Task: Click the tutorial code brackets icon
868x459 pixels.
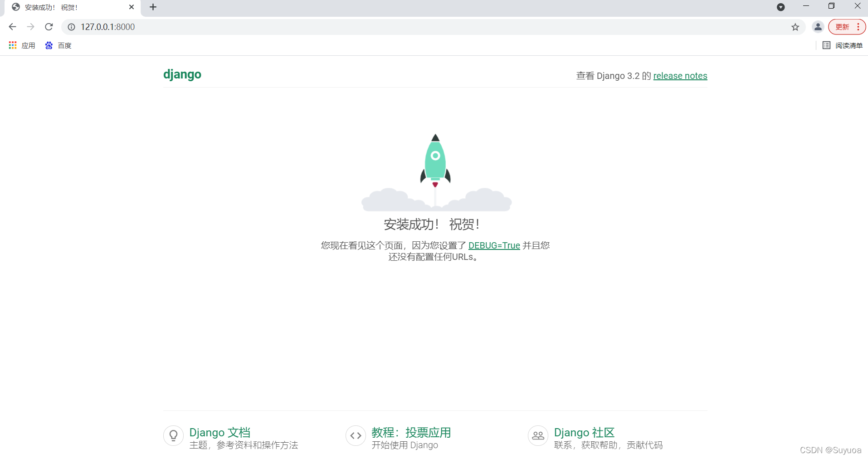Action: 356,435
